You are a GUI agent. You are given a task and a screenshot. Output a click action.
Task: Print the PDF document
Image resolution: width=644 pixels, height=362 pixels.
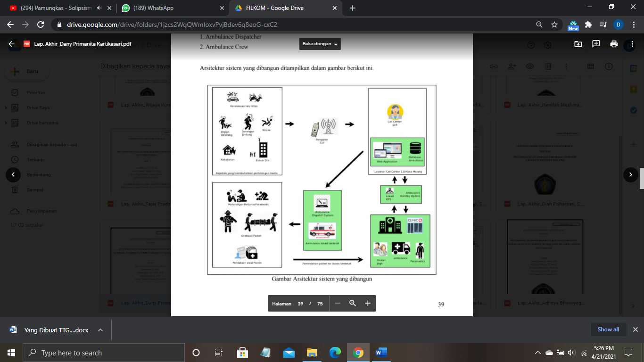point(614,44)
